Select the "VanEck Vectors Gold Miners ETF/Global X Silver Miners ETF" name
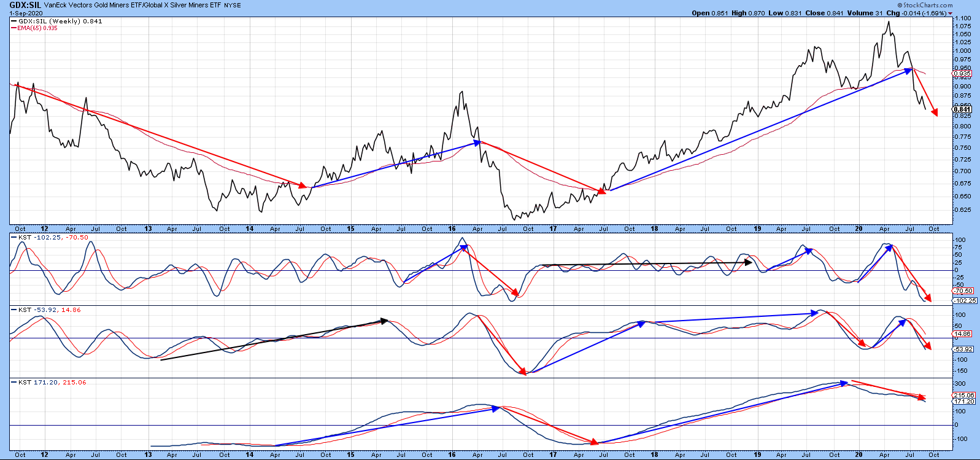 (x=134, y=6)
